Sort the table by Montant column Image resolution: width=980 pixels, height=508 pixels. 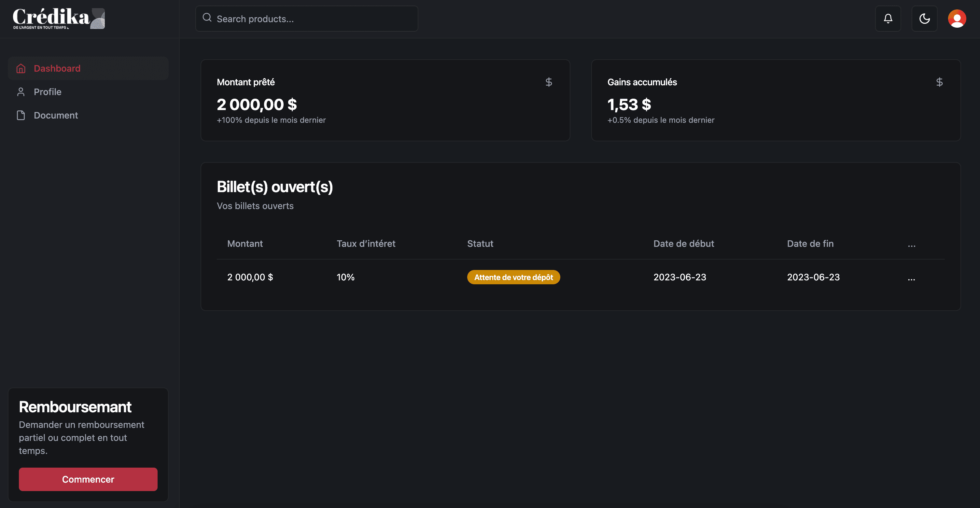coord(245,244)
